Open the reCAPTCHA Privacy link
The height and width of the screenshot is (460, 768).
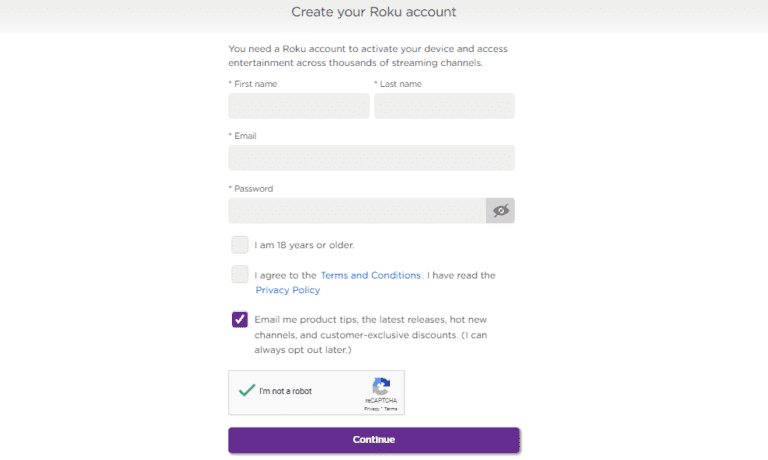tap(370, 409)
